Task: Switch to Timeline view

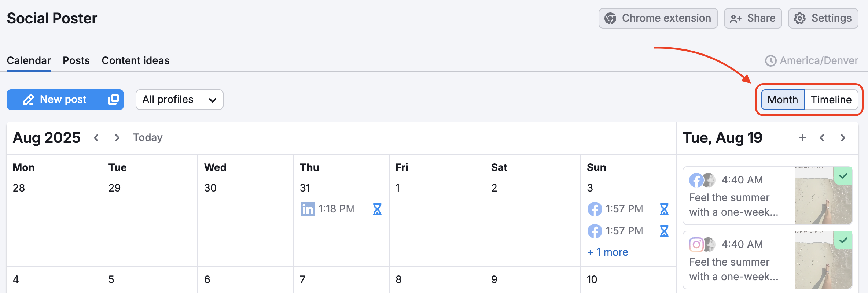Action: click(831, 99)
